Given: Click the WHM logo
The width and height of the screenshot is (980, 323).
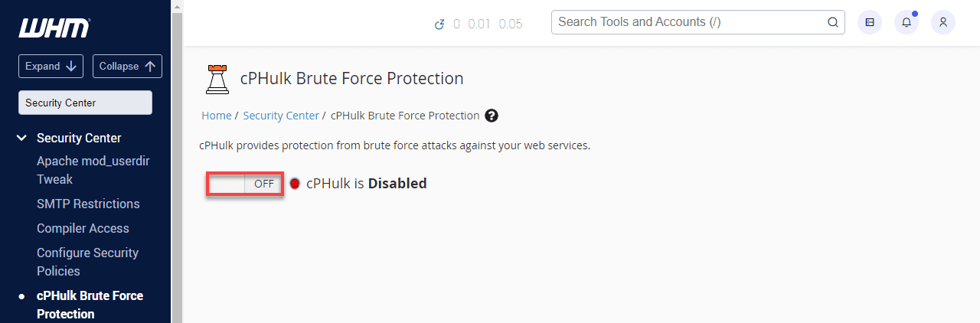Looking at the screenshot, I should [x=54, y=28].
